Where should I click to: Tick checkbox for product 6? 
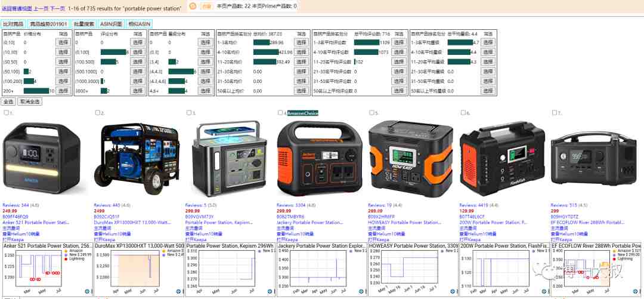(463, 113)
